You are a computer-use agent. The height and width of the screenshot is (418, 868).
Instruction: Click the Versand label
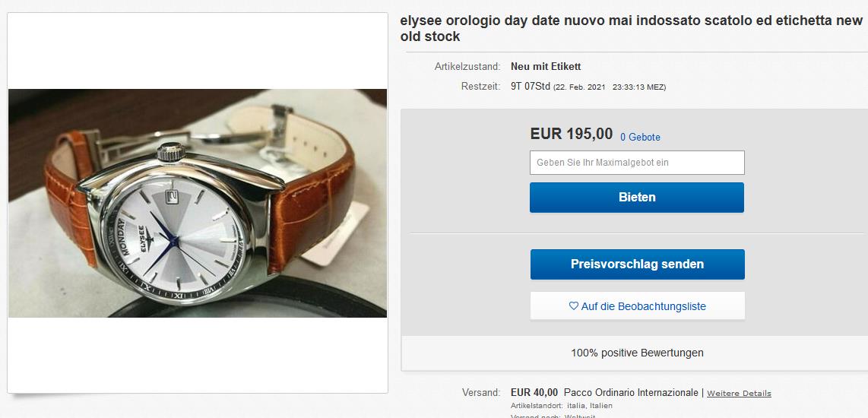click(481, 392)
